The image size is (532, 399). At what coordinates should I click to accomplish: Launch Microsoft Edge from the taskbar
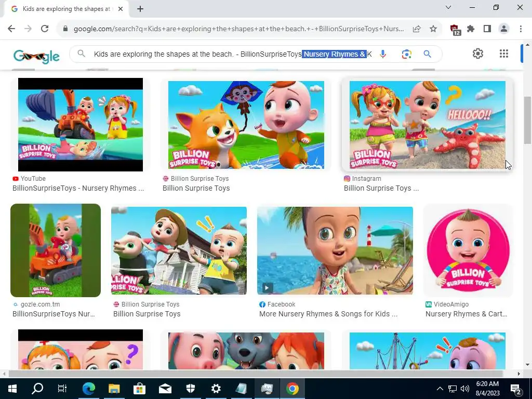pos(88,389)
